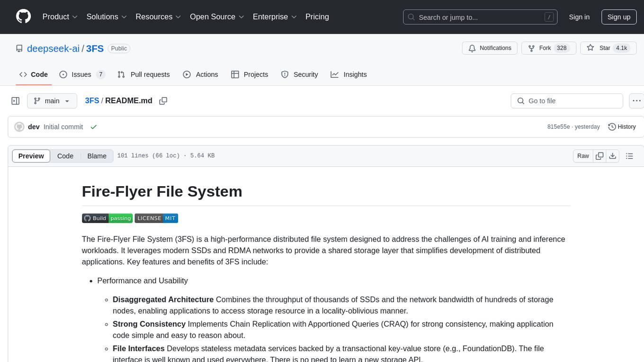
Task: Open the Projects tab
Action: point(250,74)
